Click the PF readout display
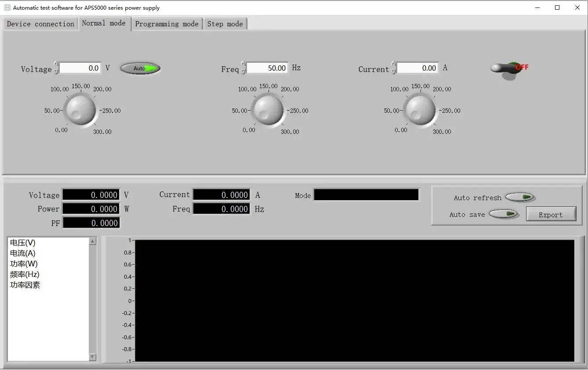The height and width of the screenshot is (370, 588). point(91,223)
